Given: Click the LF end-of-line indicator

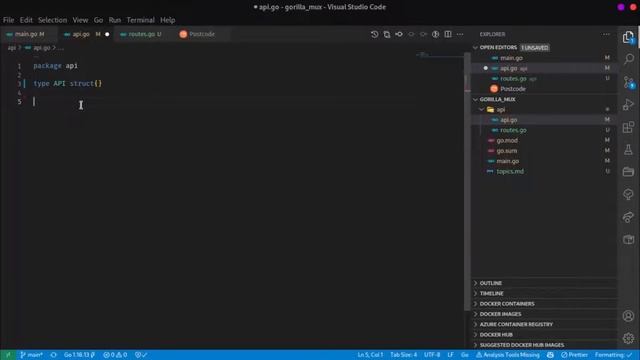Looking at the screenshot, I should click(x=450, y=355).
